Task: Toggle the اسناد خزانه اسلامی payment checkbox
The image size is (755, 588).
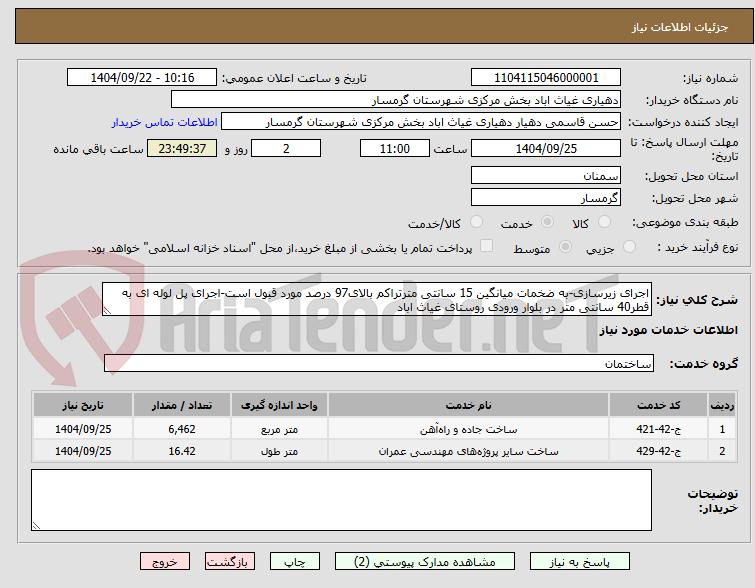Action: tap(487, 246)
